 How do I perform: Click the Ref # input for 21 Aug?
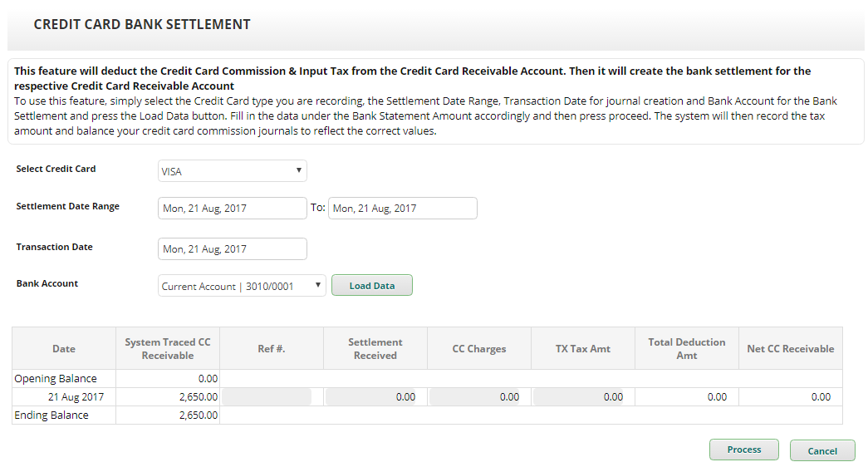tap(267, 397)
